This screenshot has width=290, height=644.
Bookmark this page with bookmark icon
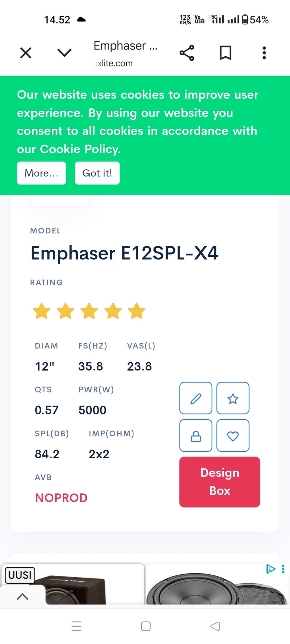pyautogui.click(x=225, y=53)
